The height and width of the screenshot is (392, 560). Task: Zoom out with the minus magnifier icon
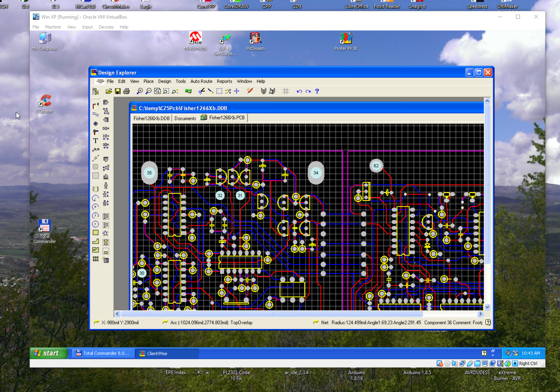[148, 91]
